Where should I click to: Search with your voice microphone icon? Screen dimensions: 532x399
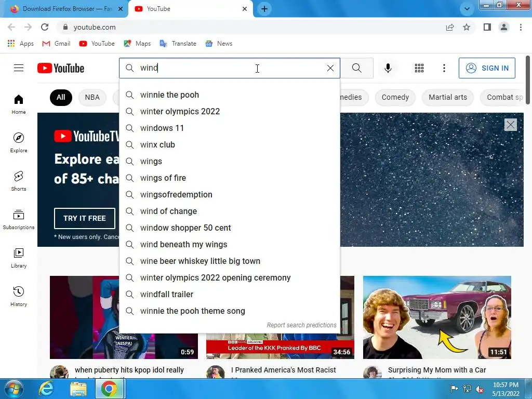click(388, 68)
